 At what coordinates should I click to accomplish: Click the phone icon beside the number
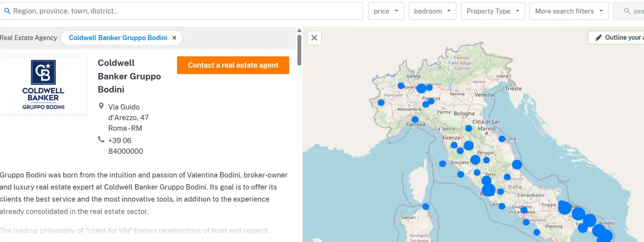(101, 140)
